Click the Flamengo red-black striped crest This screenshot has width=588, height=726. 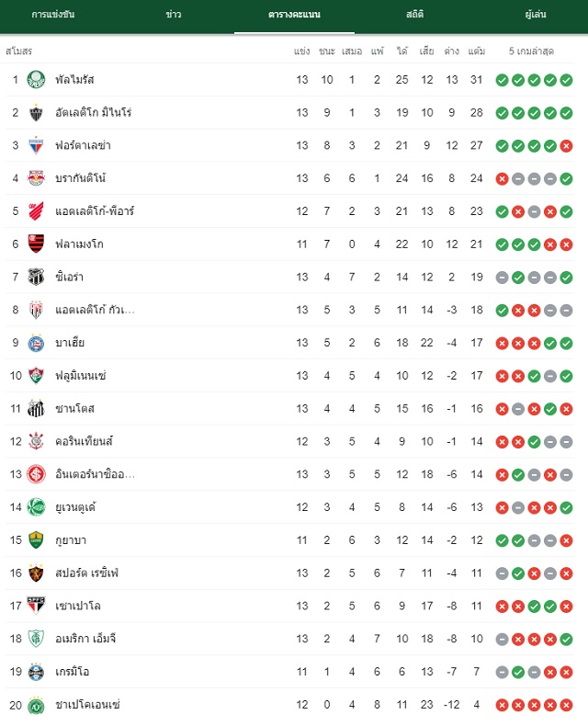click(x=36, y=244)
